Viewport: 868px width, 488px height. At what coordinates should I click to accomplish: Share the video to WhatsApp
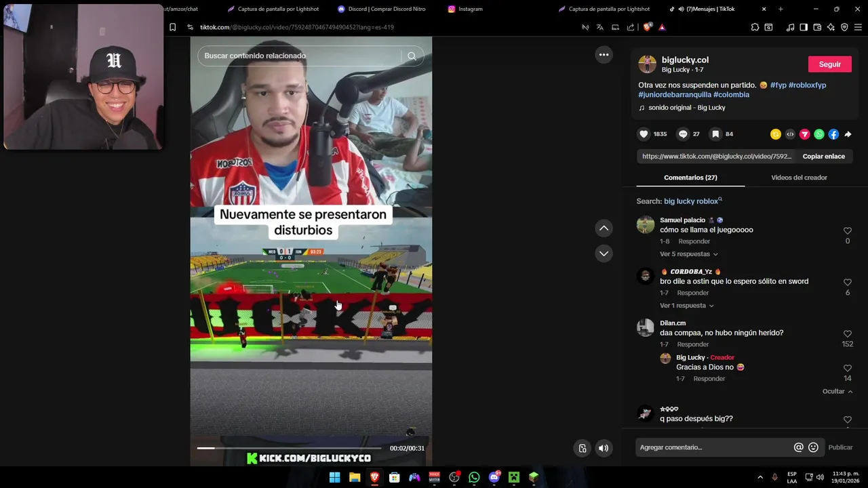[819, 134]
